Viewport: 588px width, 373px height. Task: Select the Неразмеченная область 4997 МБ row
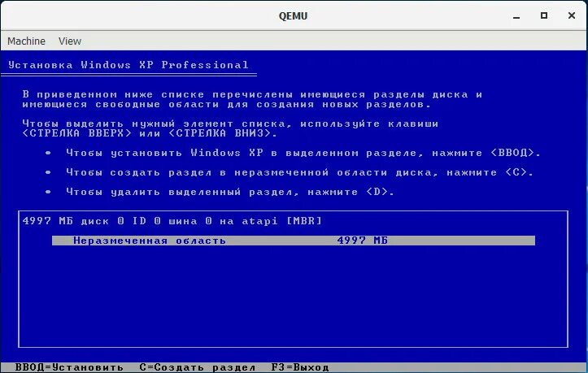point(294,241)
